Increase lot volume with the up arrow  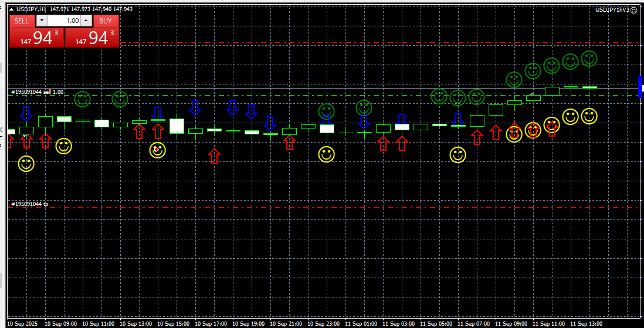86,21
